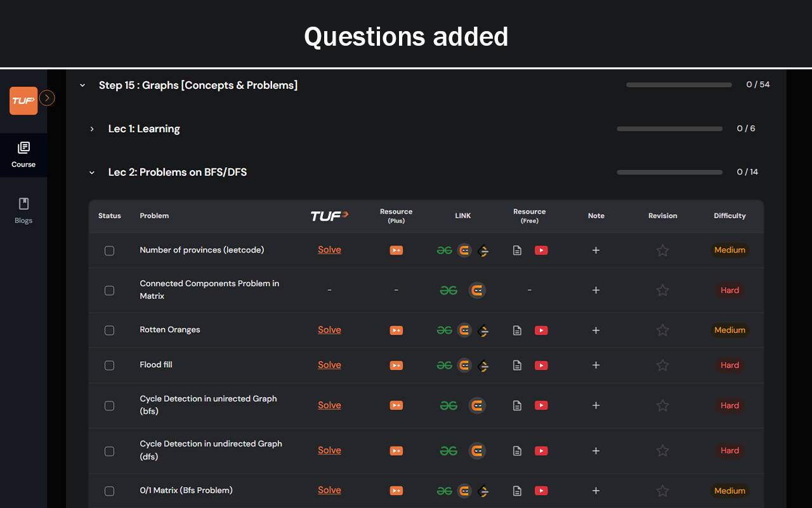This screenshot has height=508, width=812.
Task: Tick the 0/1 Matrix problem checkbox
Action: coord(109,491)
